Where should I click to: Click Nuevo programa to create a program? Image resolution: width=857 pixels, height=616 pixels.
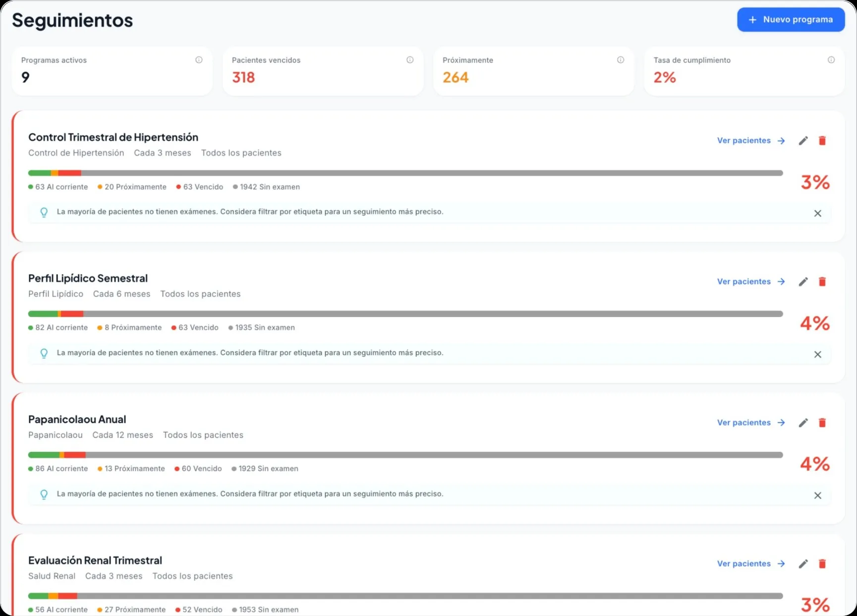pyautogui.click(x=791, y=19)
